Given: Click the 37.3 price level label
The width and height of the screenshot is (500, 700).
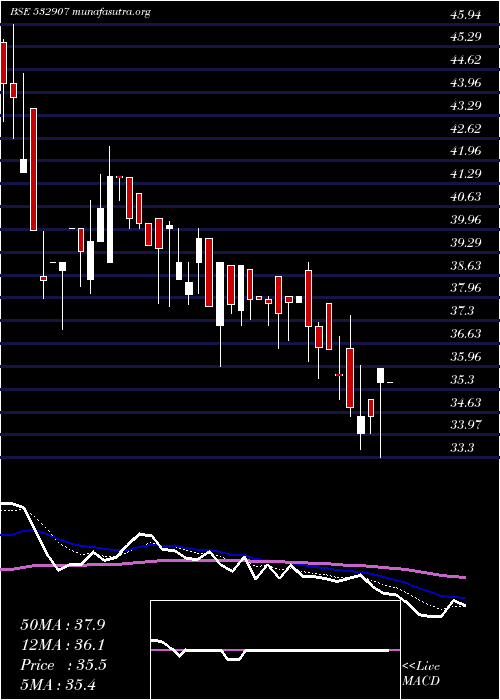Looking at the screenshot, I should click(462, 311).
